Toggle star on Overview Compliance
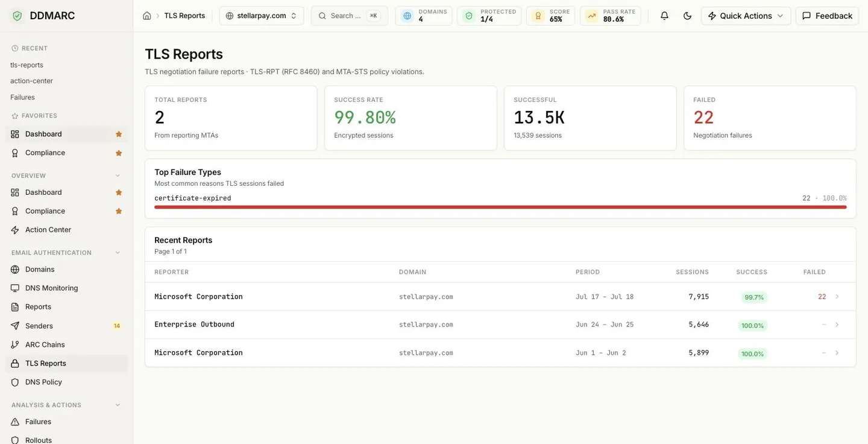 (119, 211)
